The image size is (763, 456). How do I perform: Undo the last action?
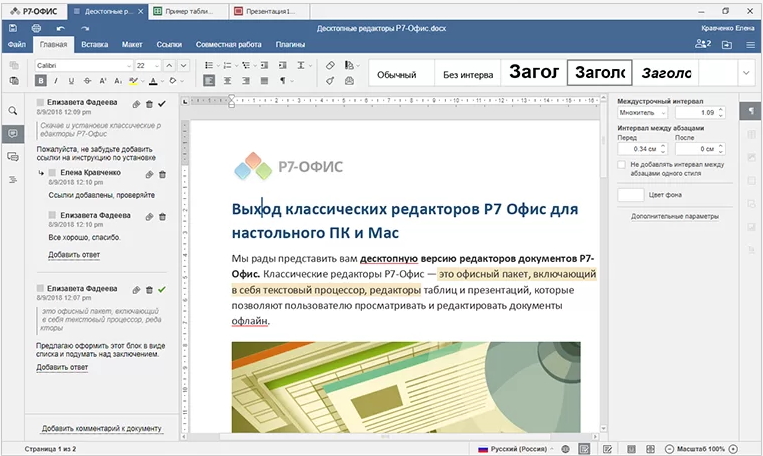click(60, 29)
